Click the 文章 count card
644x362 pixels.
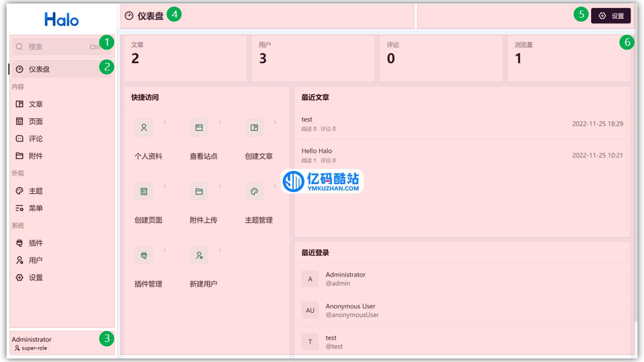tap(186, 58)
